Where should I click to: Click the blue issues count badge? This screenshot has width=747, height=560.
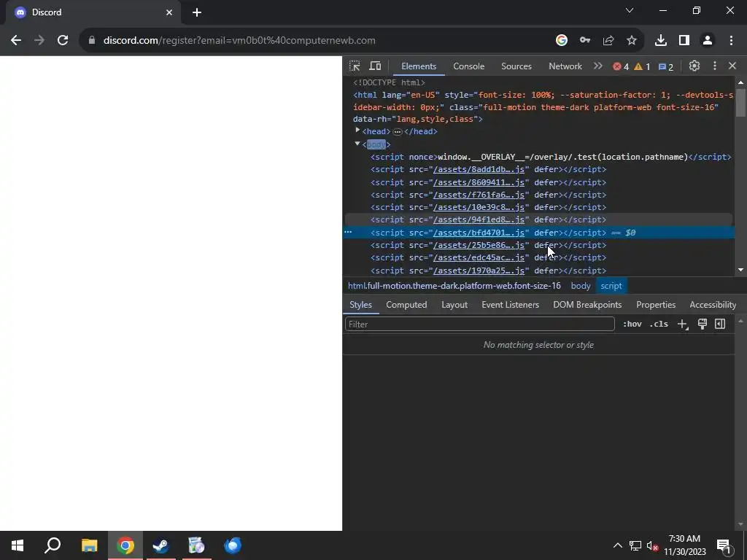point(665,66)
